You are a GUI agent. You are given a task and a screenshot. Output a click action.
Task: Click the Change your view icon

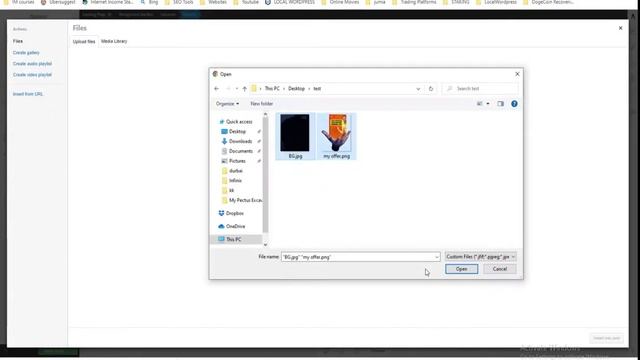pos(480,104)
